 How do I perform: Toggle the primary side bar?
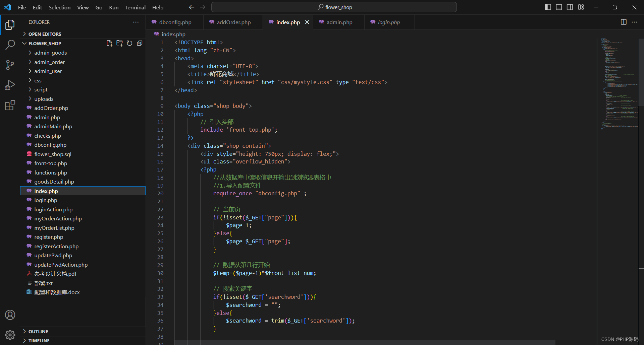pos(548,7)
